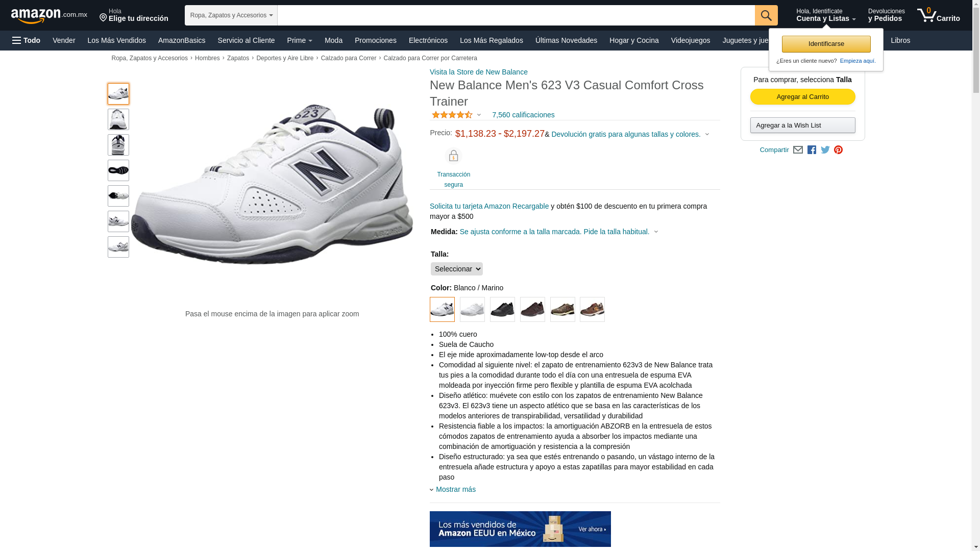The height and width of the screenshot is (551, 980).
Task: Go to the Amazon.com.mx home logo
Action: pos(49,16)
